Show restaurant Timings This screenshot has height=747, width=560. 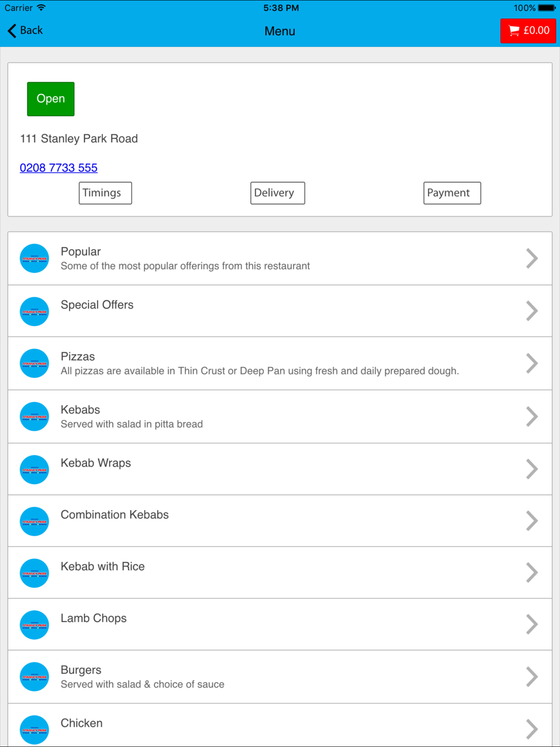point(105,193)
